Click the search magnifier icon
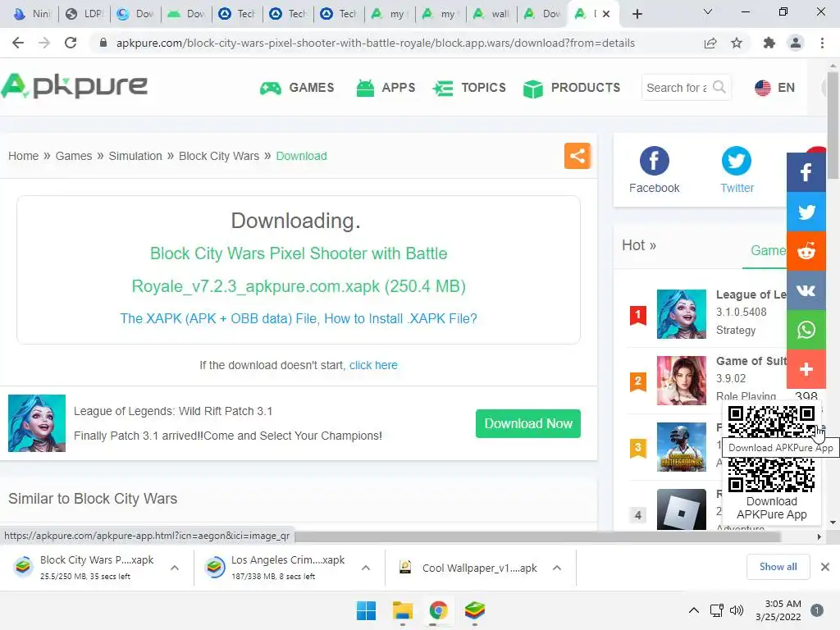840x630 pixels. pyautogui.click(x=719, y=87)
